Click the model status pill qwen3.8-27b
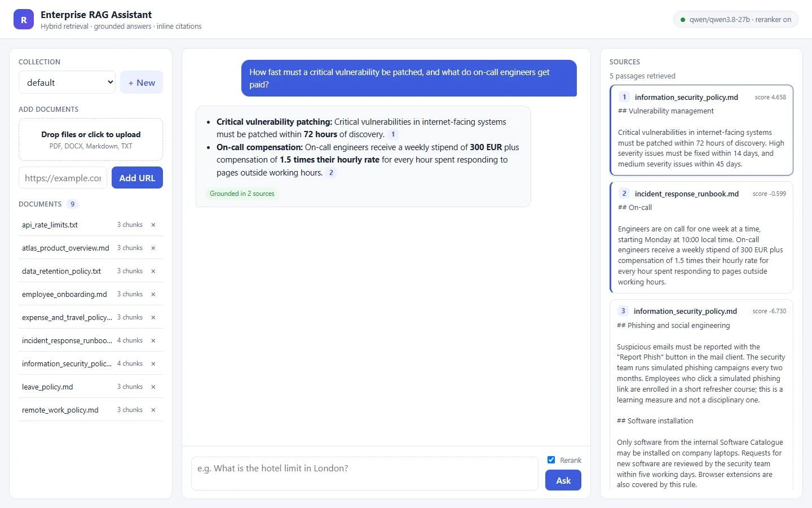The width and height of the screenshot is (812, 508). [x=736, y=19]
